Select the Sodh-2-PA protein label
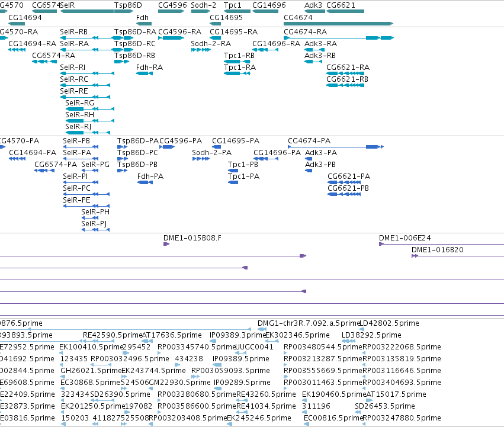Image resolution: width=504 pixels, height=427 pixels. click(212, 153)
